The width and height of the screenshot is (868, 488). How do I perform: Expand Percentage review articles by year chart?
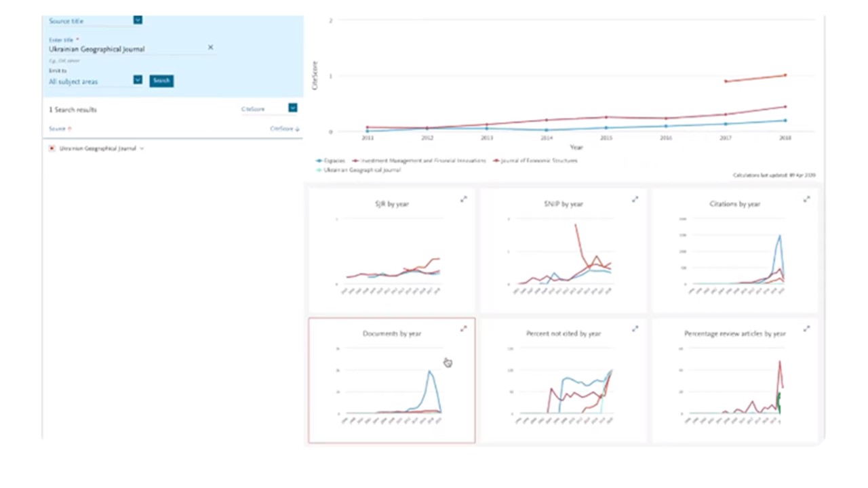(x=806, y=329)
